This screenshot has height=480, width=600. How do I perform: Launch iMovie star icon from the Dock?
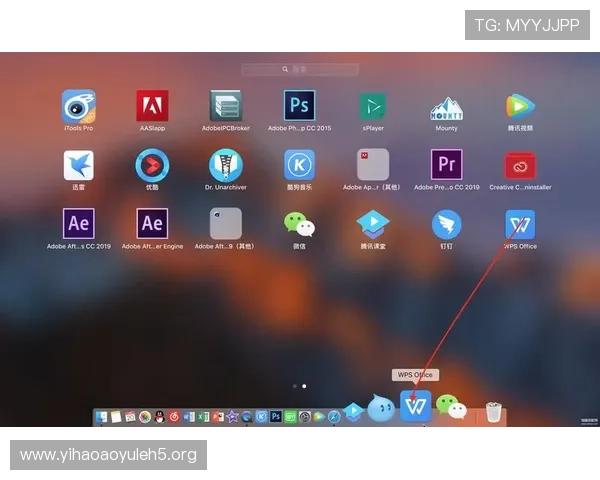click(232, 416)
